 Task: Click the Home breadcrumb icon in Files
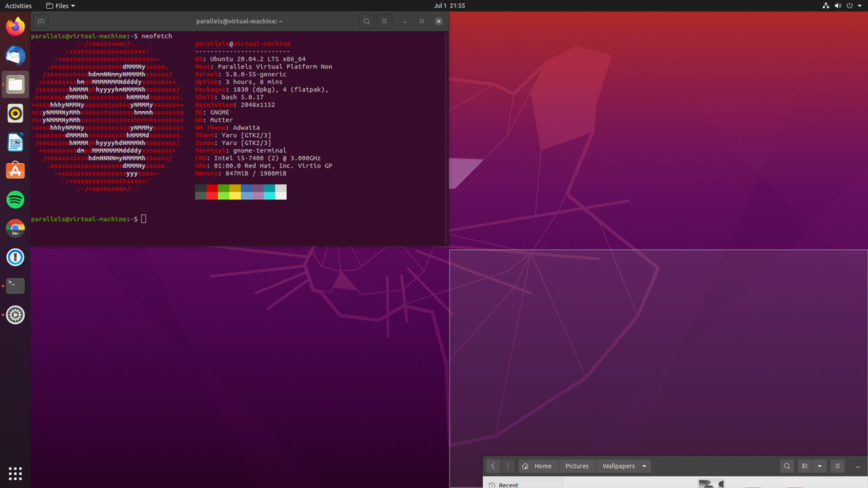tap(525, 466)
